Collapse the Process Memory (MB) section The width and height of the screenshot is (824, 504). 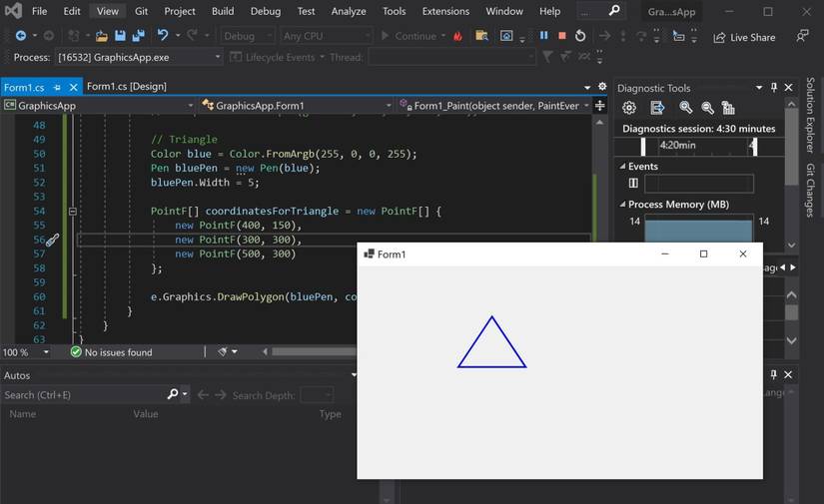(x=622, y=204)
